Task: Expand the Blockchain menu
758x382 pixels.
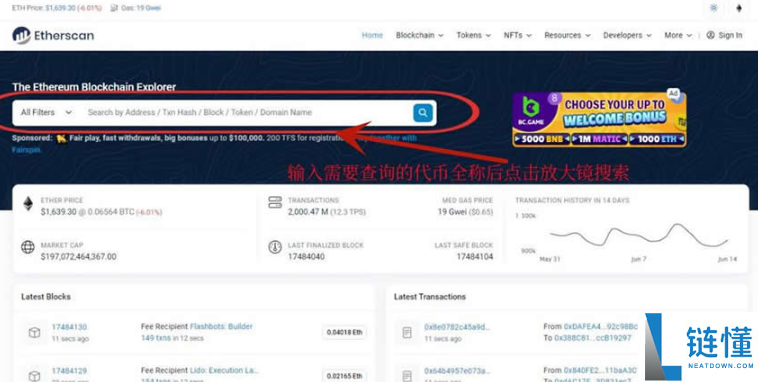Action: click(x=420, y=35)
